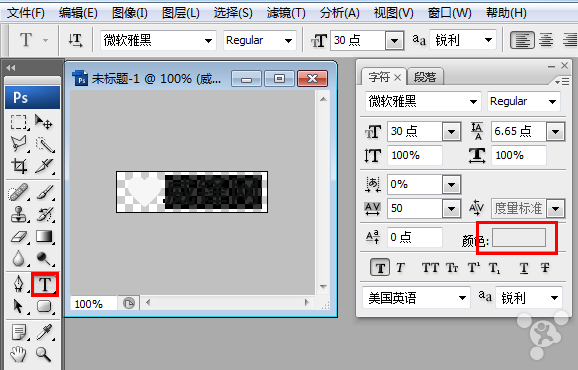Open font family dropdown in options bar

coord(208,41)
